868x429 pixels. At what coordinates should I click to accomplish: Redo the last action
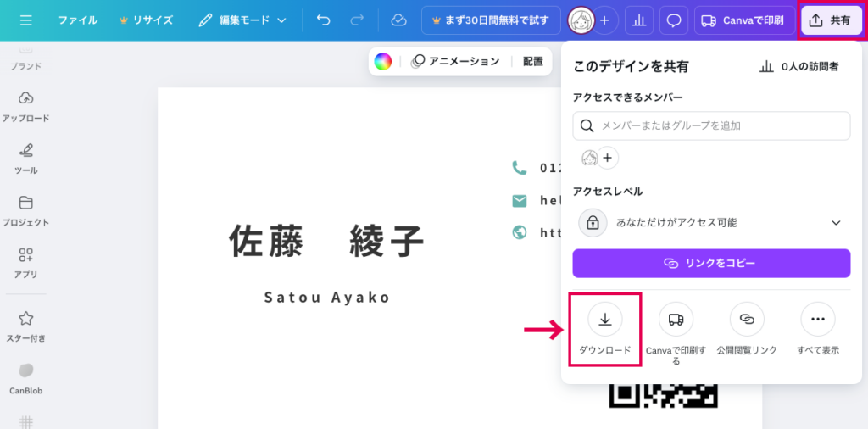tap(357, 20)
